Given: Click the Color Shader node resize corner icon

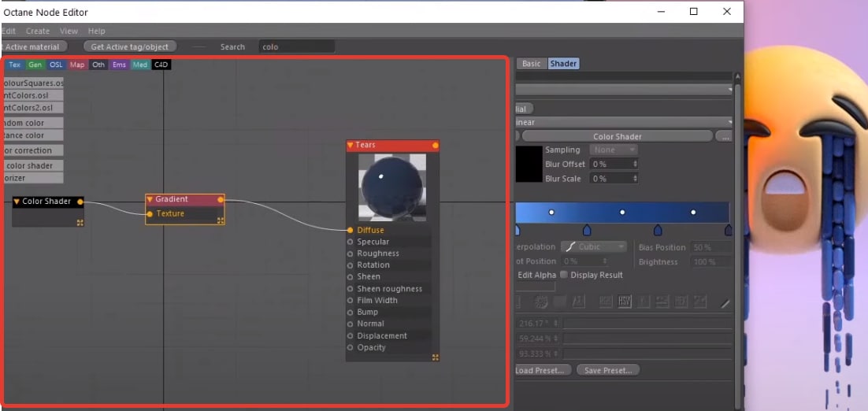Looking at the screenshot, I should coord(80,222).
